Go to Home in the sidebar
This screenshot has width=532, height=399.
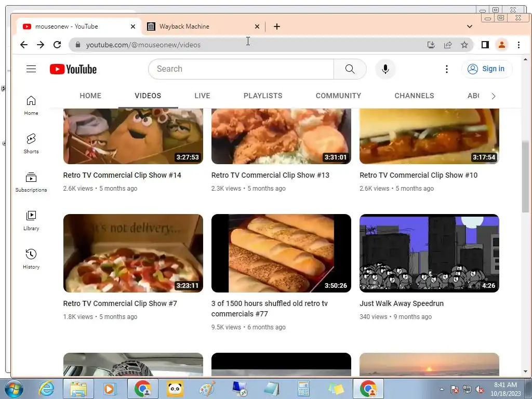click(31, 105)
